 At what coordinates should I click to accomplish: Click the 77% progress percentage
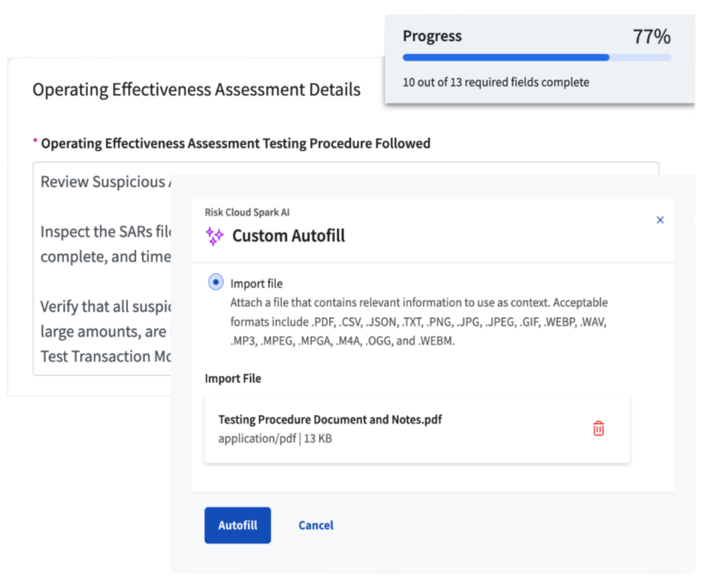click(x=653, y=35)
